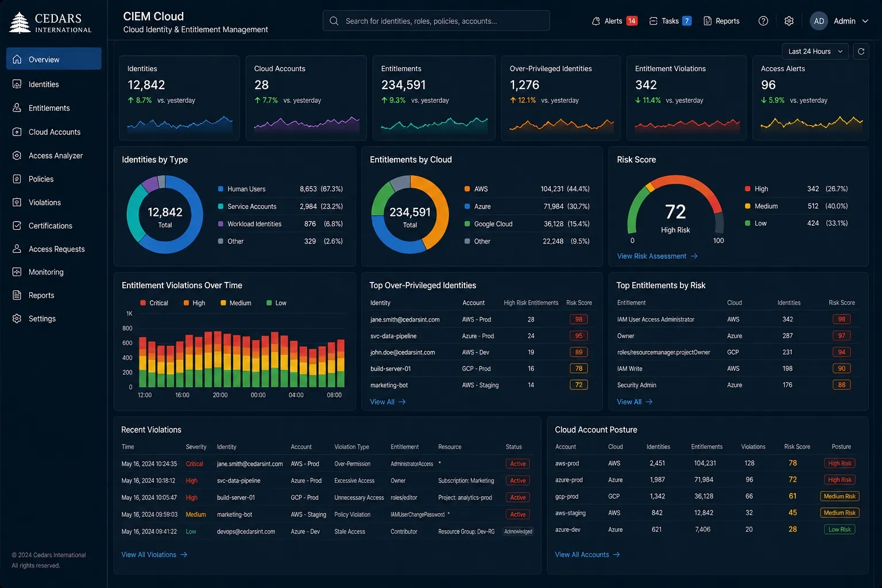Click the Policies document icon
882x588 pixels.
17,179
